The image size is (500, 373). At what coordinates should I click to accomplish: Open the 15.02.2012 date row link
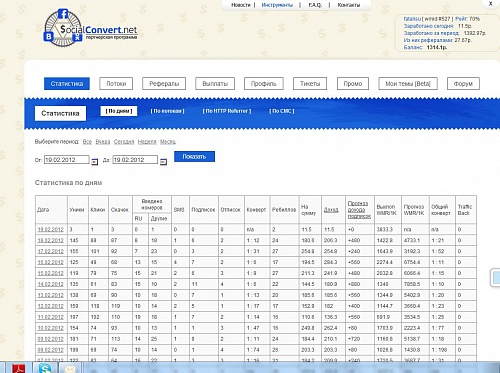coord(50,273)
